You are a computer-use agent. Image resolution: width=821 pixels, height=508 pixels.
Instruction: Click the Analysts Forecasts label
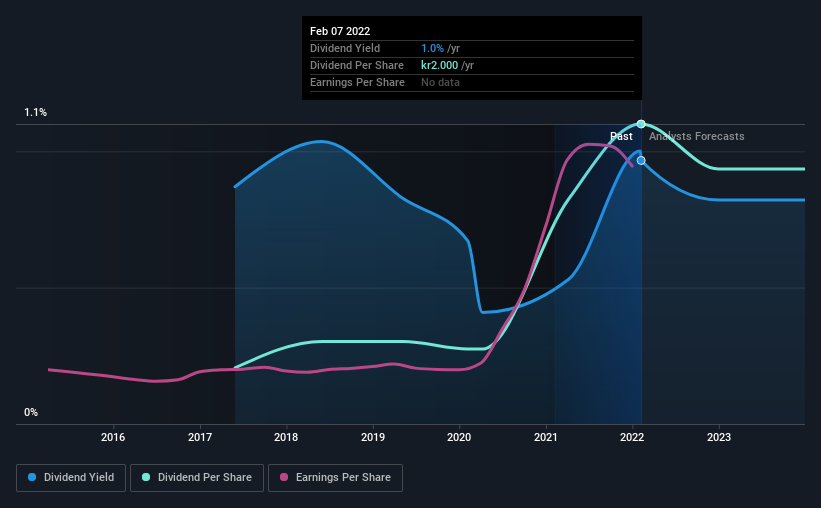[696, 136]
